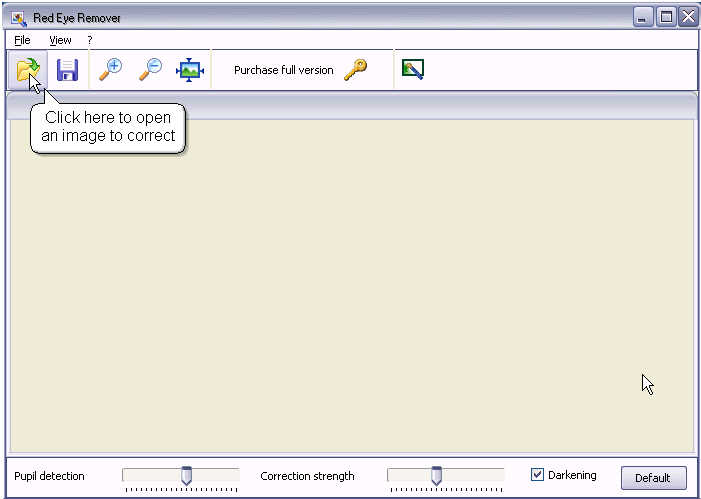The image size is (701, 499).
Task: Open the ? help menu
Action: click(90, 40)
